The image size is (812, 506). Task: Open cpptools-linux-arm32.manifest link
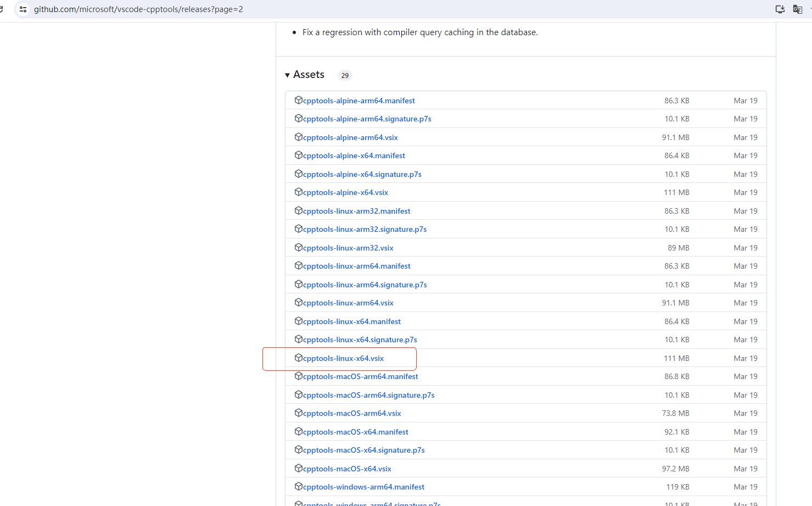coord(357,211)
